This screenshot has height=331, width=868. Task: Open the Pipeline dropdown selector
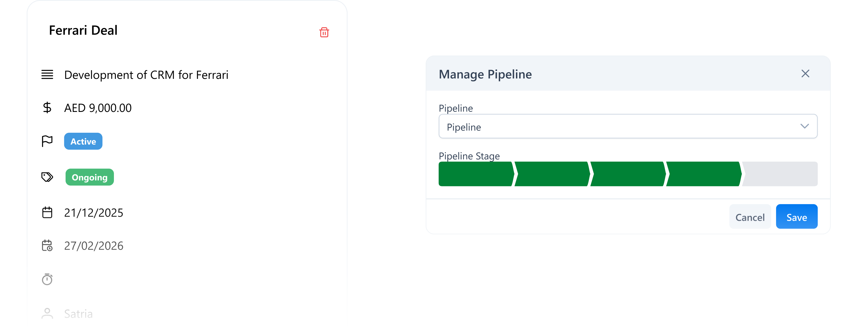pos(627,126)
